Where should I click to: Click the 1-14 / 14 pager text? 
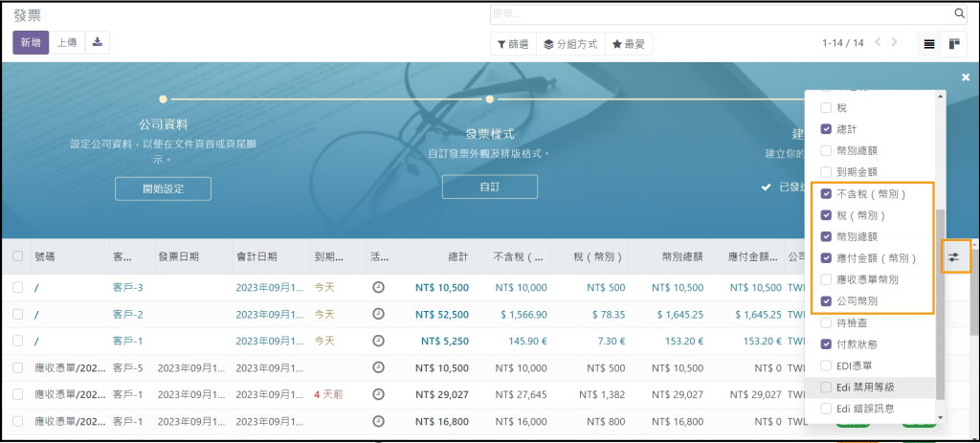tap(842, 43)
